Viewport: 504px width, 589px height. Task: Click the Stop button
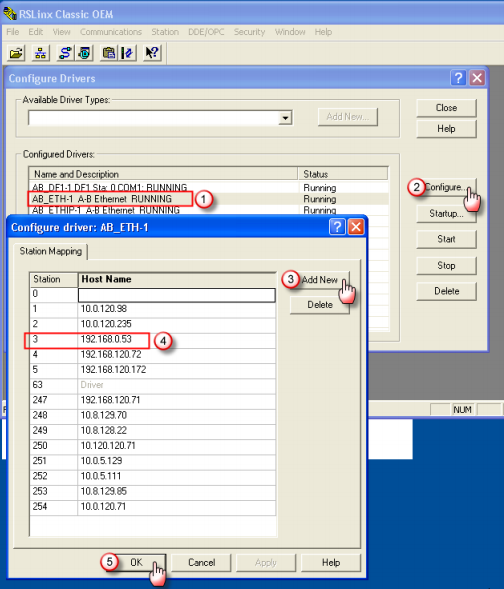click(447, 266)
